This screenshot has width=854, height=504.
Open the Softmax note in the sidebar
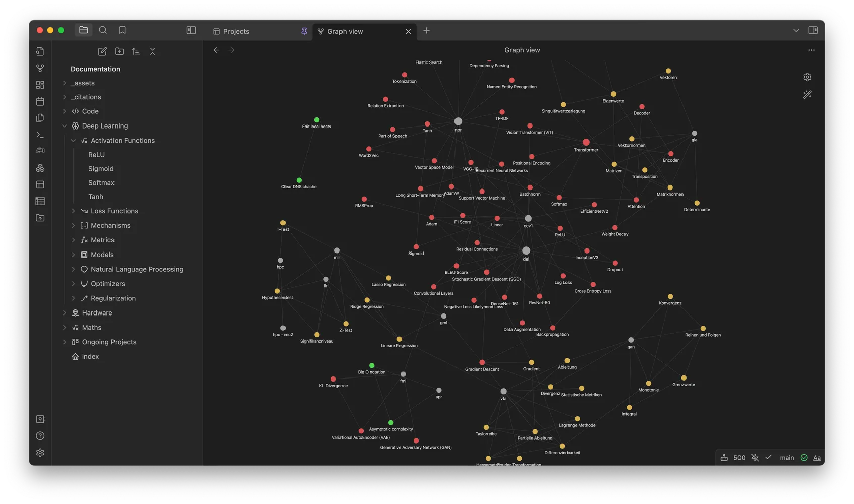101,182
